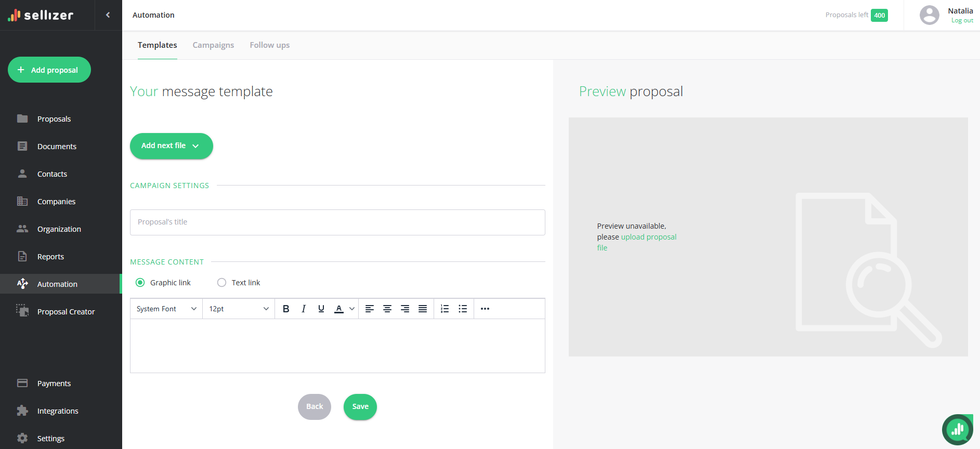Switch to the Campaigns tab
Image resolution: width=980 pixels, height=449 pixels.
click(213, 45)
